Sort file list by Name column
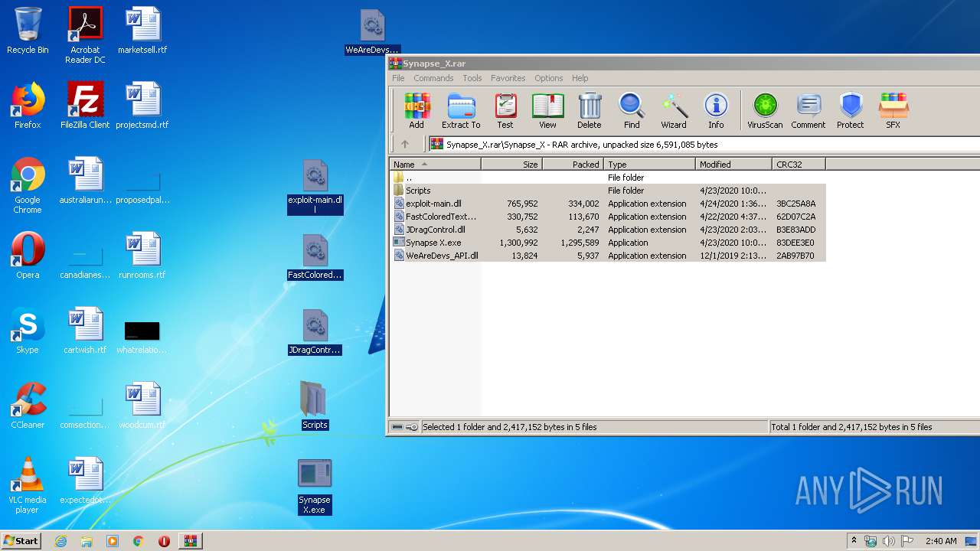The height and width of the screenshot is (551, 980). [435, 164]
